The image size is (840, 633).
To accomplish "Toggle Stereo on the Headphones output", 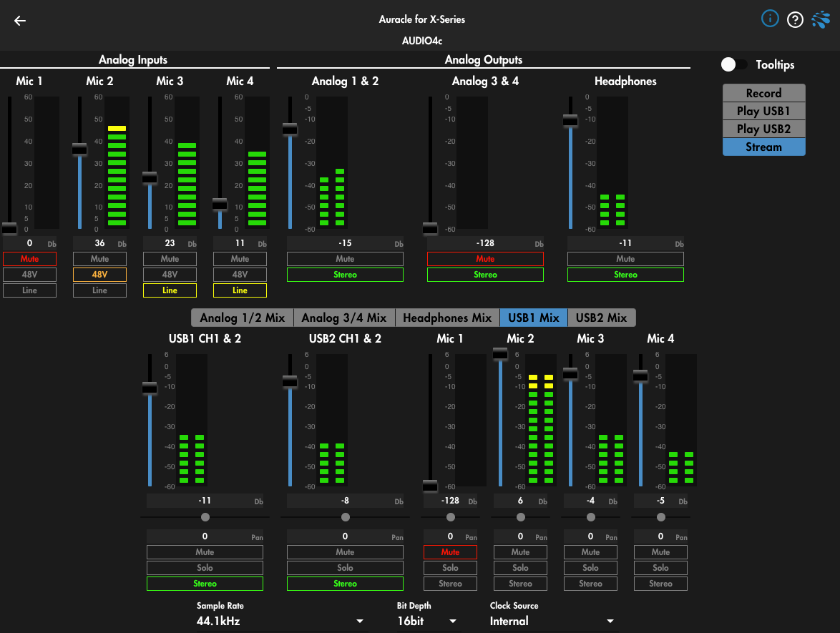I will point(626,275).
